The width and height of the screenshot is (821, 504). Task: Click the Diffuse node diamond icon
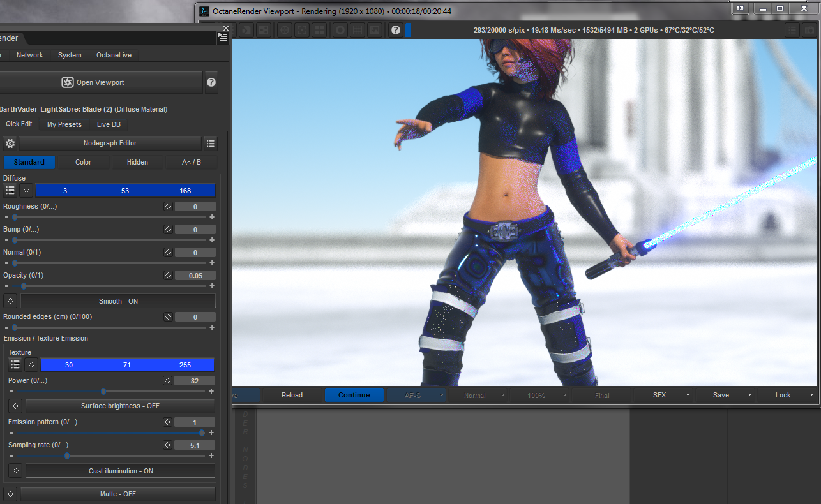tap(26, 190)
